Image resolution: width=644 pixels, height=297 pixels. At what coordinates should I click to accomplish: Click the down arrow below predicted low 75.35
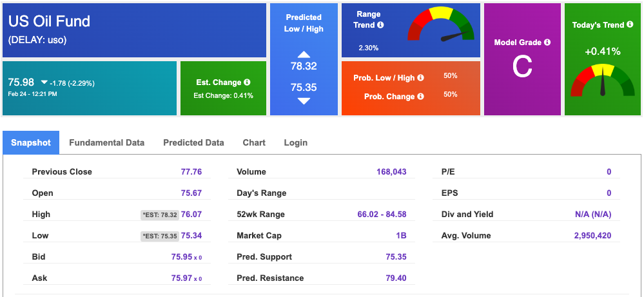click(x=304, y=101)
